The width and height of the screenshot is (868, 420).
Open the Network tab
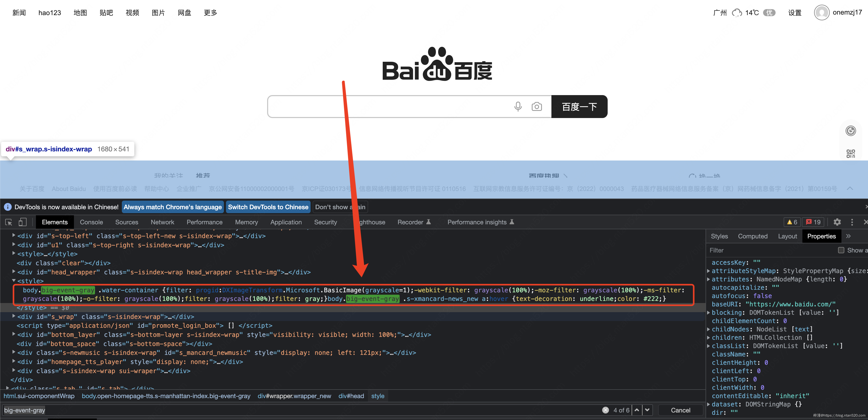[162, 222]
